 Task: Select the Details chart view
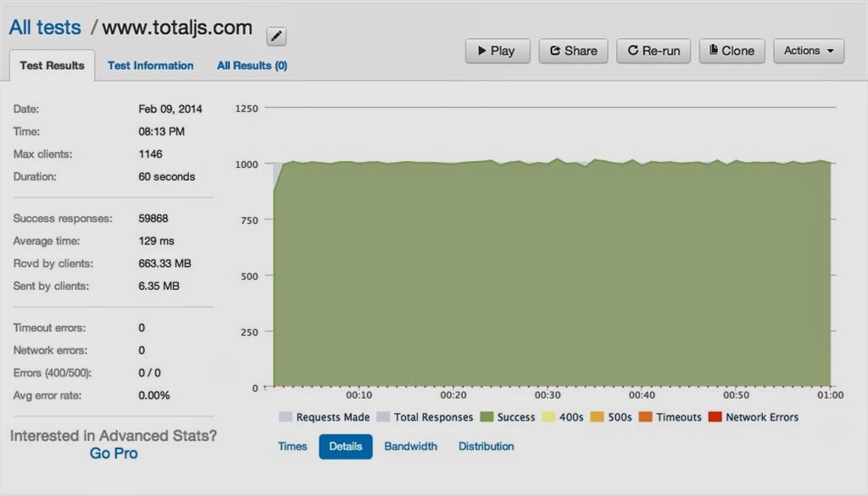click(x=346, y=447)
